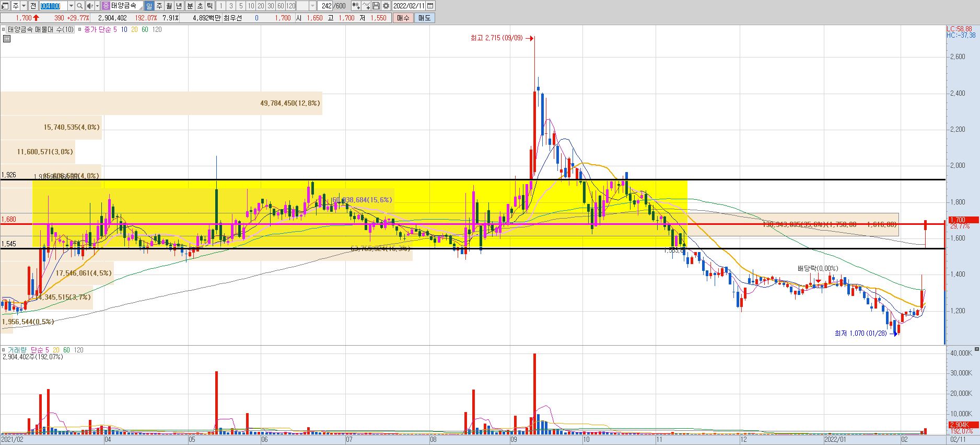Viewport: 980px width, 445px height.
Task: Open chart settings gear icon
Action: point(386,6)
